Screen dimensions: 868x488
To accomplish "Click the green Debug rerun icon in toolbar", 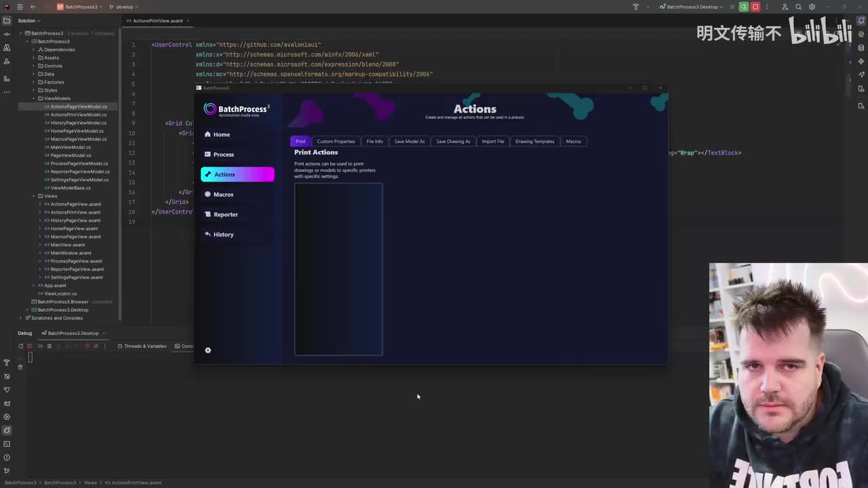I will coord(744,7).
